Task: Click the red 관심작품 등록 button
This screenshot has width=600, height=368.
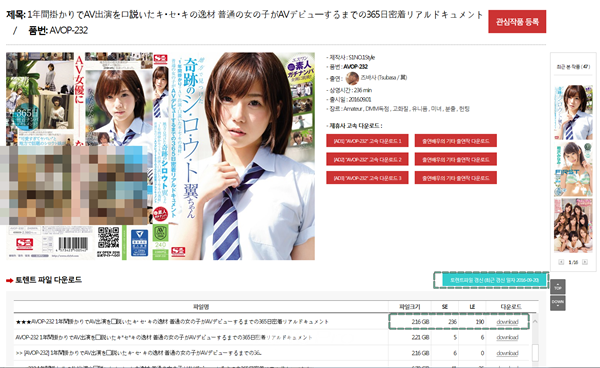Action: (x=517, y=22)
